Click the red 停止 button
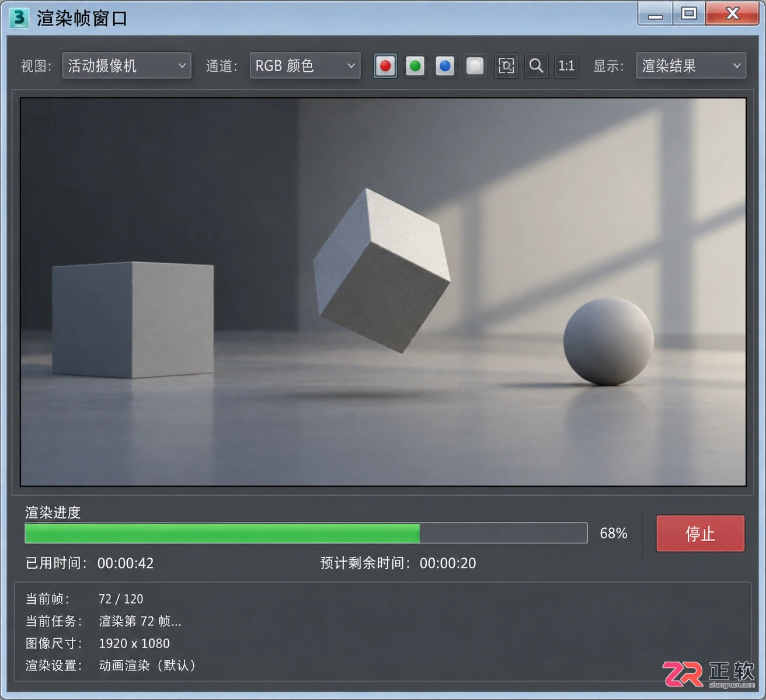The image size is (766, 700). 700,533
